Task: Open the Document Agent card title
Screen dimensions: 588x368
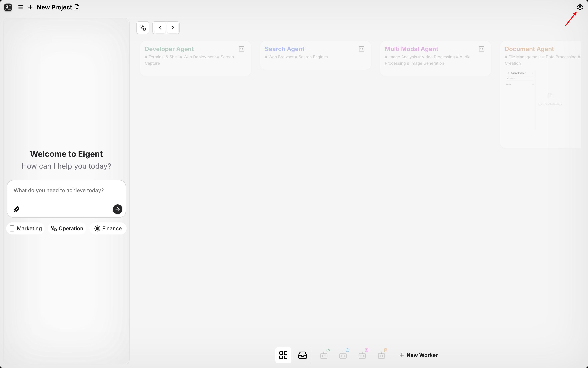Action: pyautogui.click(x=529, y=49)
